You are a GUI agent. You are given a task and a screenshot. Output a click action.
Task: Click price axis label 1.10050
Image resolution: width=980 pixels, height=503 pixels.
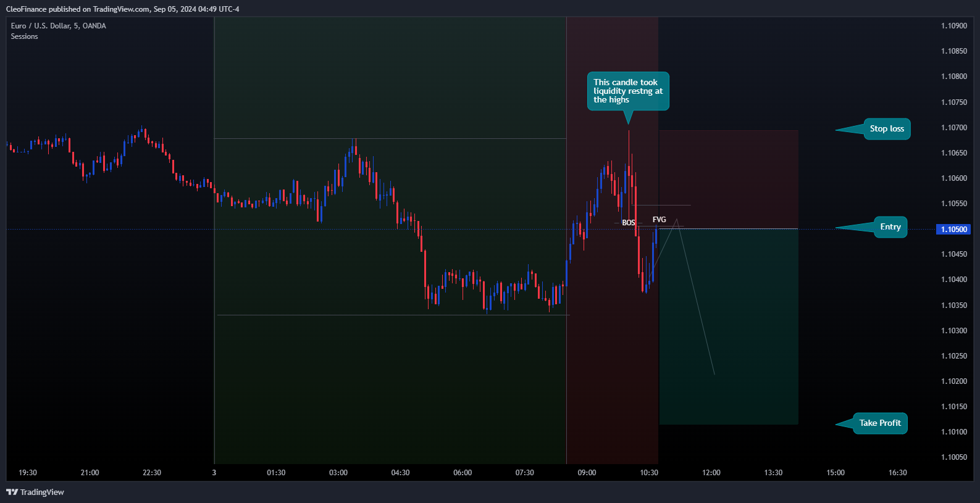pos(954,457)
